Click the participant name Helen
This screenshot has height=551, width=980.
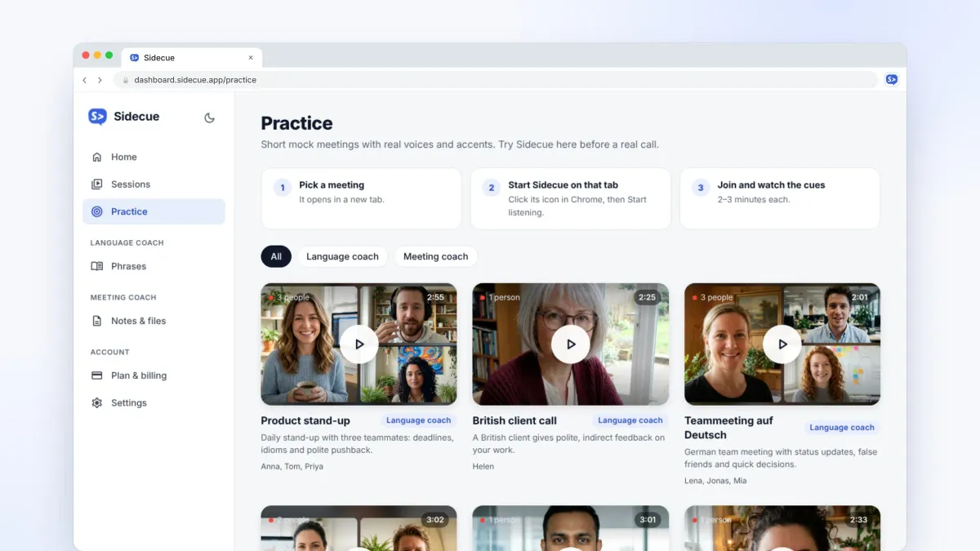(x=483, y=466)
